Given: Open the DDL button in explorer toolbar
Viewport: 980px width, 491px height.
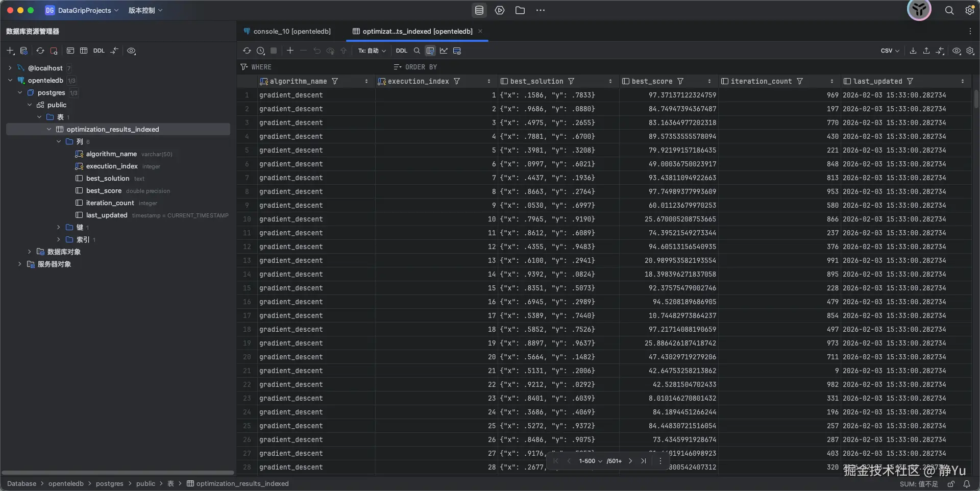Looking at the screenshot, I should coord(99,51).
